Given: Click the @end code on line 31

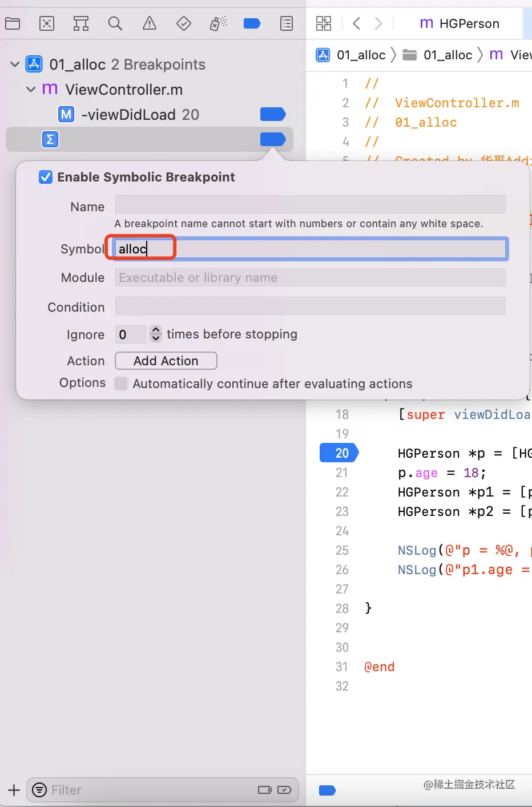Looking at the screenshot, I should tap(380, 667).
